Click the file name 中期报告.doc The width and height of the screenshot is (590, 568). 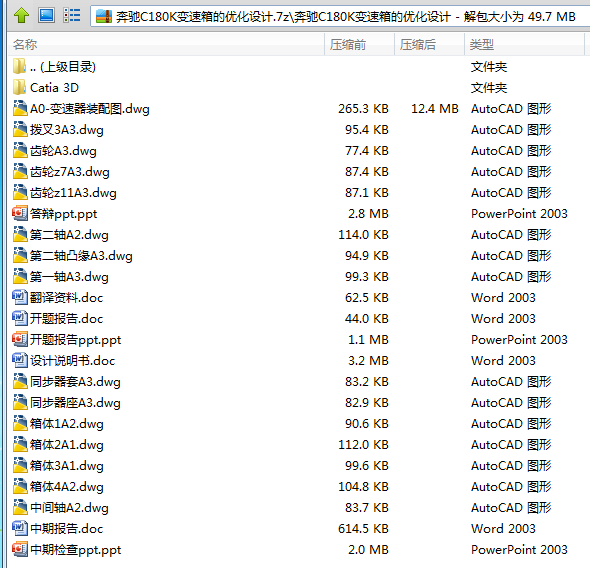tap(67, 529)
